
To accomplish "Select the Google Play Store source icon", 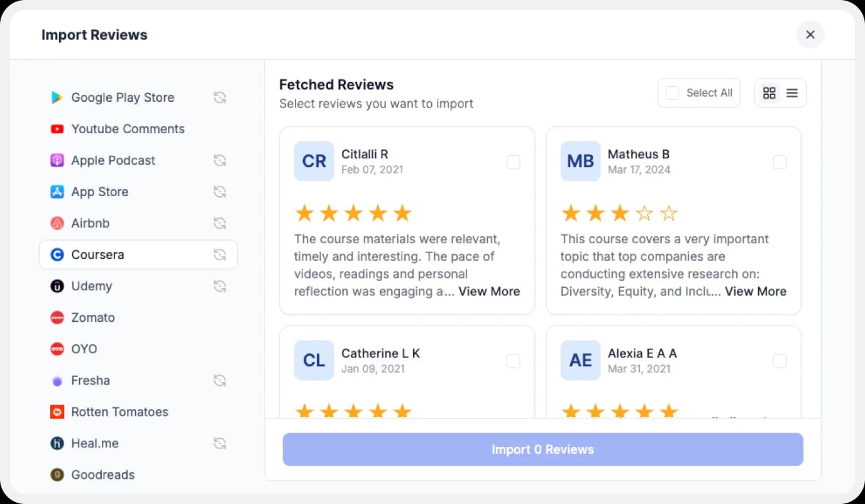I will point(57,97).
